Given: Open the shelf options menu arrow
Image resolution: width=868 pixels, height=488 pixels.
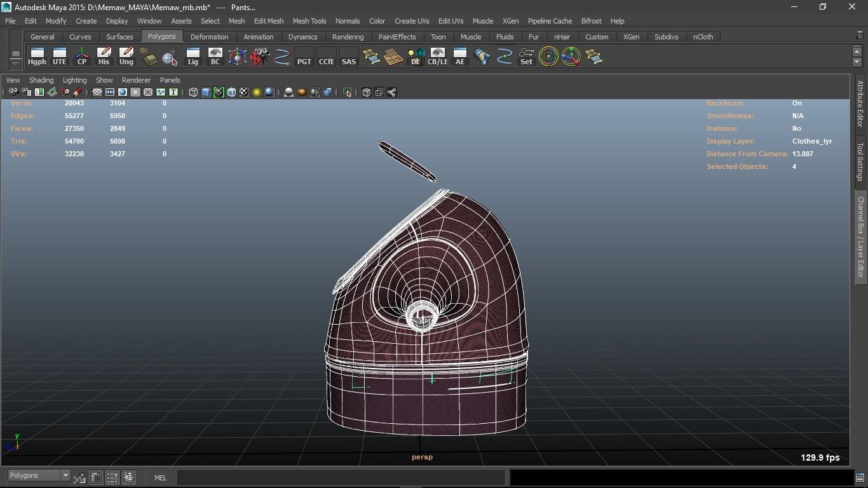Looking at the screenshot, I should 15,64.
